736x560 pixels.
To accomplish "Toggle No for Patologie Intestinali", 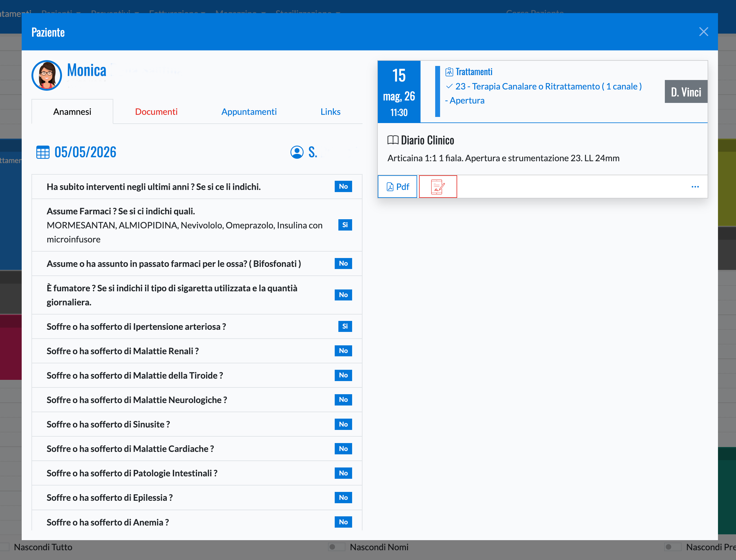I will pyautogui.click(x=343, y=473).
